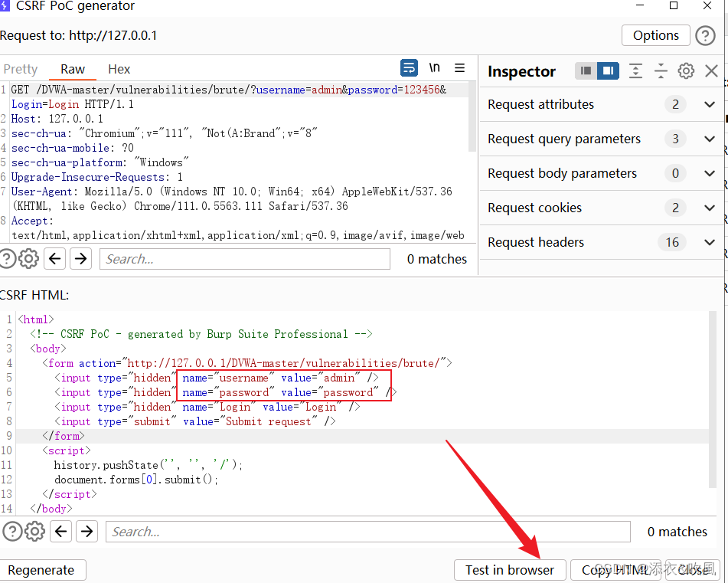Open Inspector settings gear
The height and width of the screenshot is (583, 728).
[x=686, y=71]
